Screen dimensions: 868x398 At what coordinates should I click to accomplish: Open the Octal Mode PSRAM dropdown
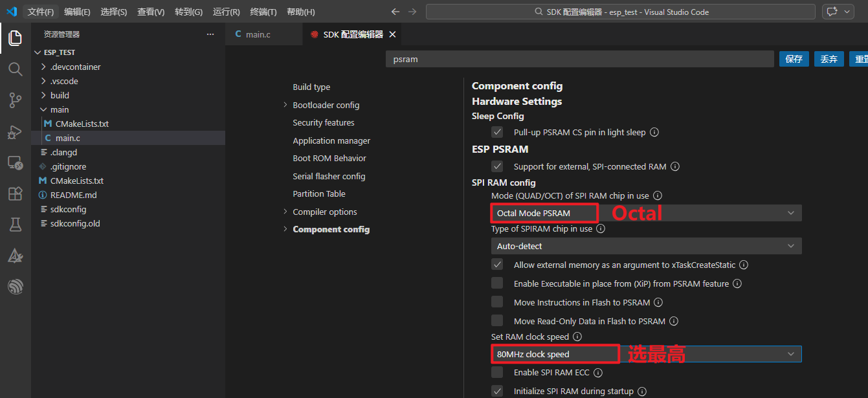[x=646, y=213]
